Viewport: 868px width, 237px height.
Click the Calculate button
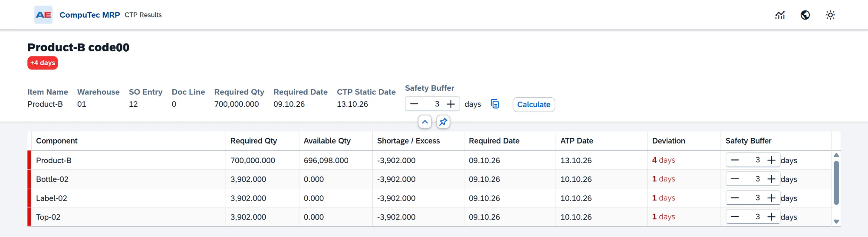[533, 105]
